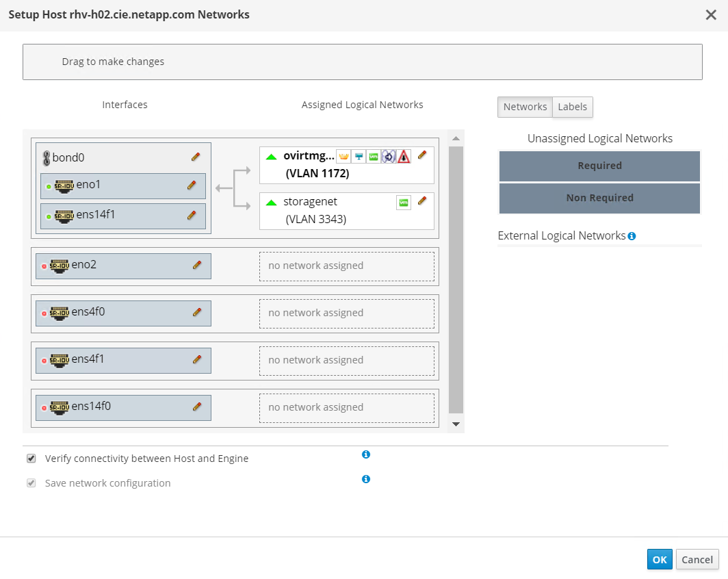This screenshot has width=728, height=579.
Task: Click the VM network icon on storagenet
Action: pyautogui.click(x=404, y=203)
